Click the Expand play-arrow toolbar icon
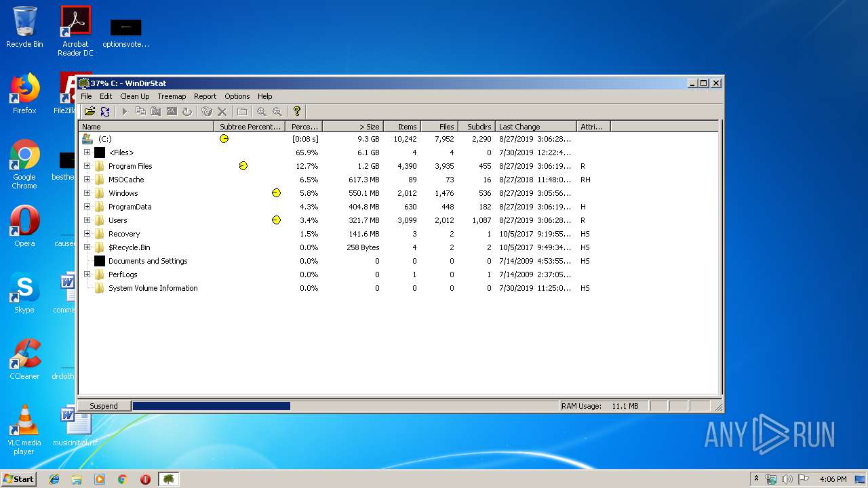 [x=125, y=111]
